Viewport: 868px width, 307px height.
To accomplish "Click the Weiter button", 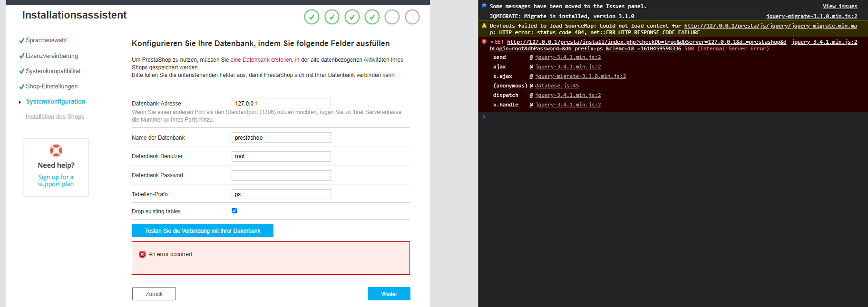I will point(389,294).
